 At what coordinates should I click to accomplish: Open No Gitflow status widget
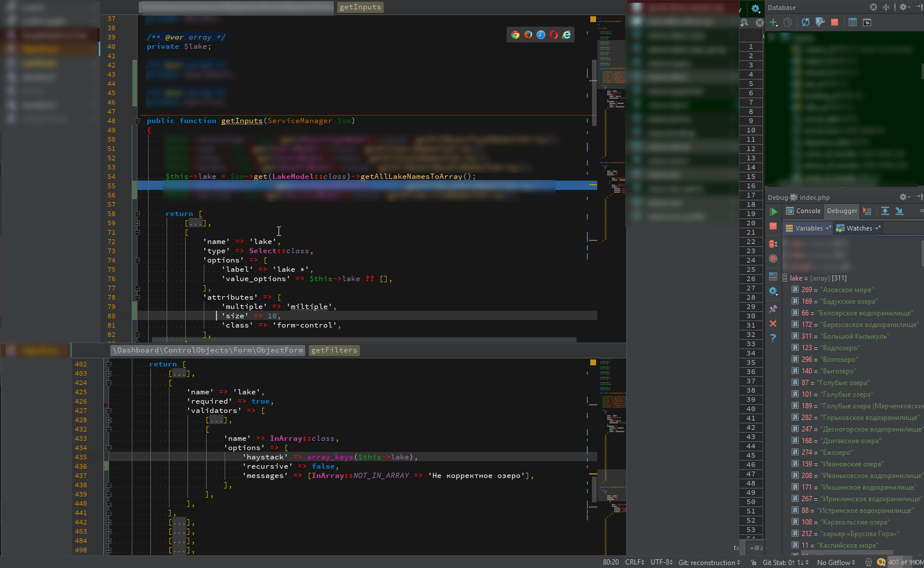[836, 562]
